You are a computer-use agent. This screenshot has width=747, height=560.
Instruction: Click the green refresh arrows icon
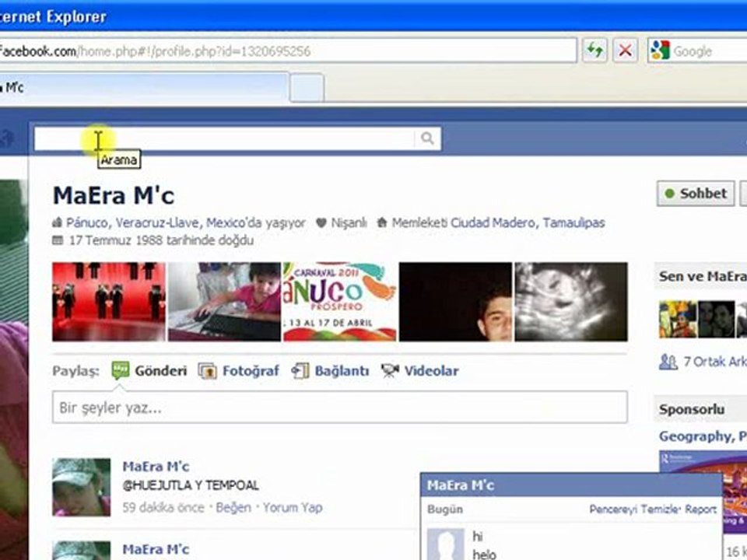pyautogui.click(x=594, y=50)
